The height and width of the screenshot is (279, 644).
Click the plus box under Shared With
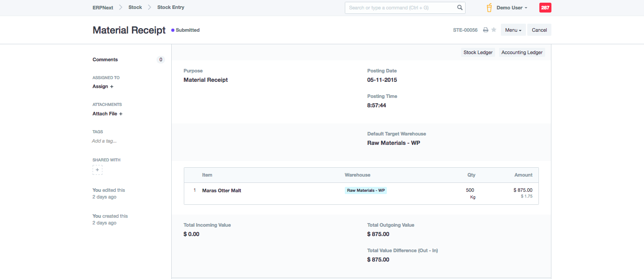pos(97,170)
